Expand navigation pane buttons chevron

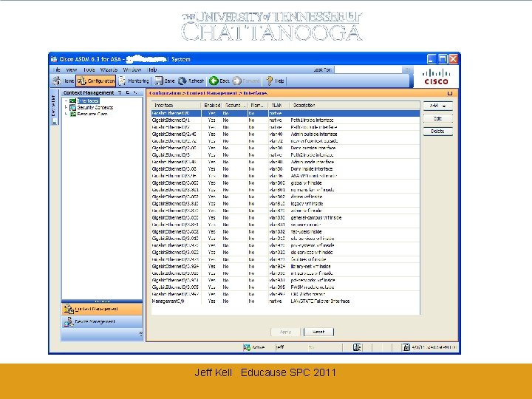tap(141, 333)
